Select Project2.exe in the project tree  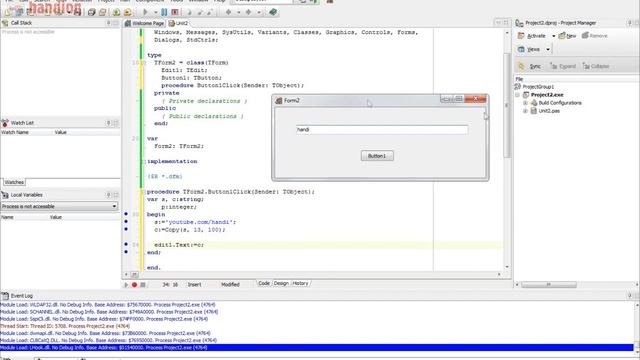[547, 95]
